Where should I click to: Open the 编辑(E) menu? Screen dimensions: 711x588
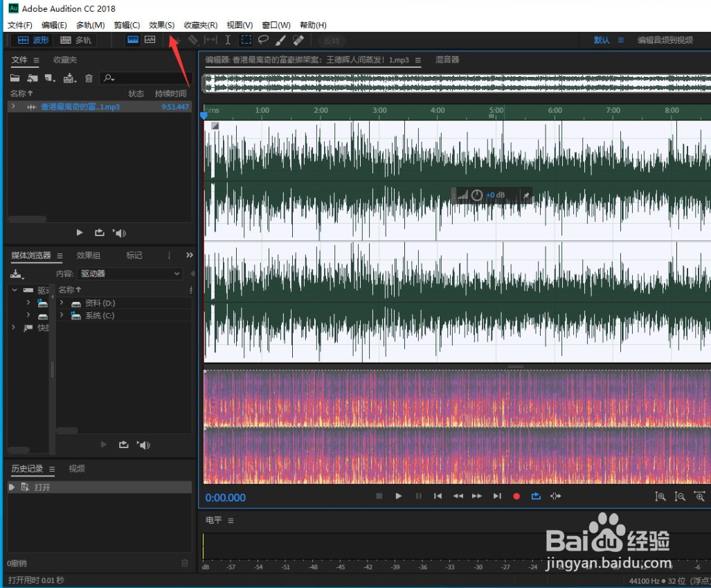tap(54, 25)
